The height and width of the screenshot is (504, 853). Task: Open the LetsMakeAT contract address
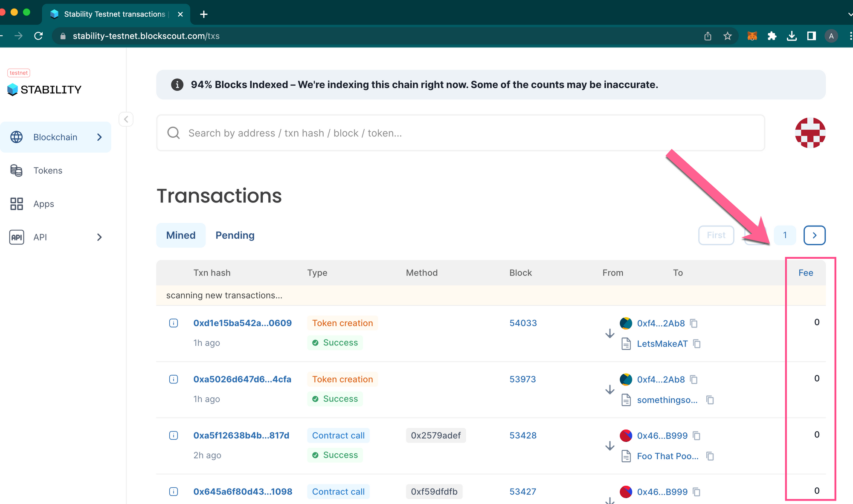(662, 344)
